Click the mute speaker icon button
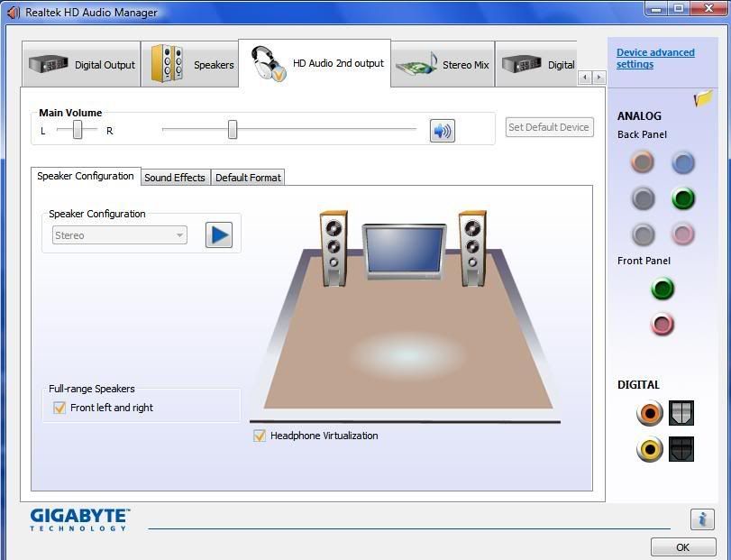This screenshot has width=731, height=560. [x=442, y=131]
